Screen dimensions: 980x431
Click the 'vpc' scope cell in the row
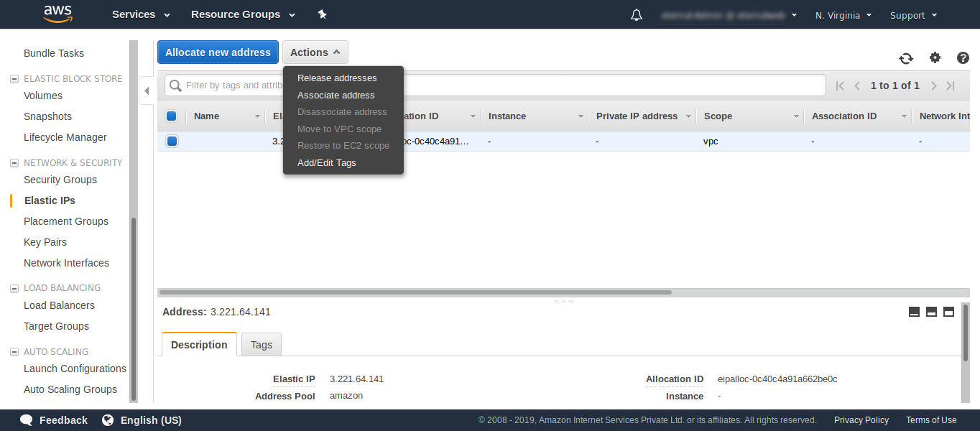point(711,142)
